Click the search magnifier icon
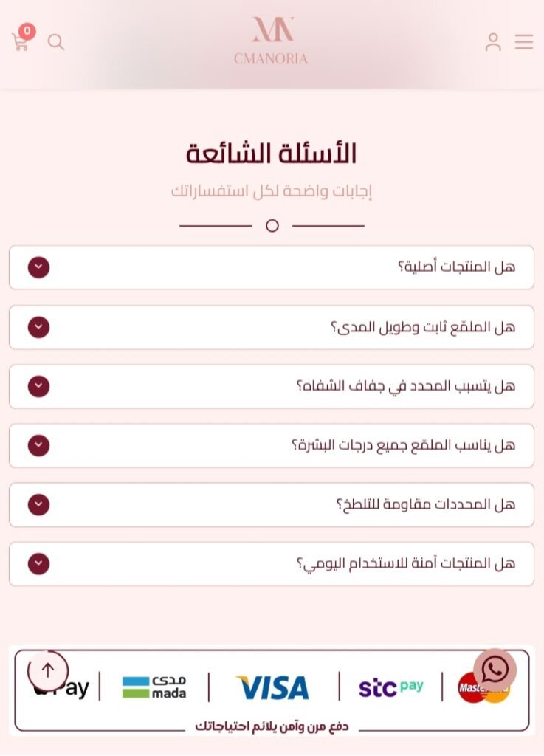Image resolution: width=544 pixels, height=756 pixels. 56,42
